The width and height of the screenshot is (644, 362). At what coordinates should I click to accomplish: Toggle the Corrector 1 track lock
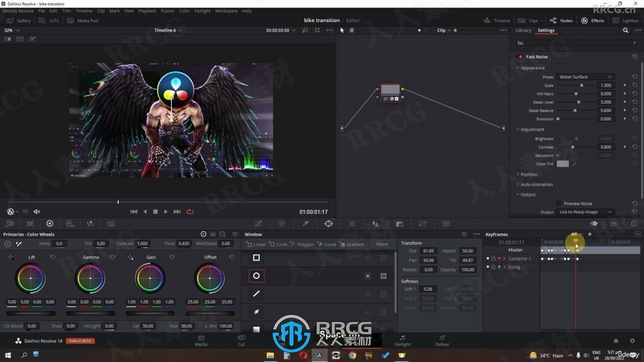tap(493, 258)
